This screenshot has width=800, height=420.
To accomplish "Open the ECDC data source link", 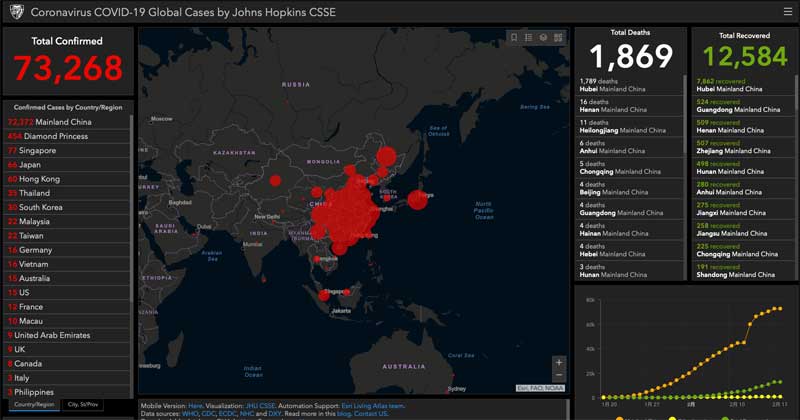I will click(x=228, y=413).
